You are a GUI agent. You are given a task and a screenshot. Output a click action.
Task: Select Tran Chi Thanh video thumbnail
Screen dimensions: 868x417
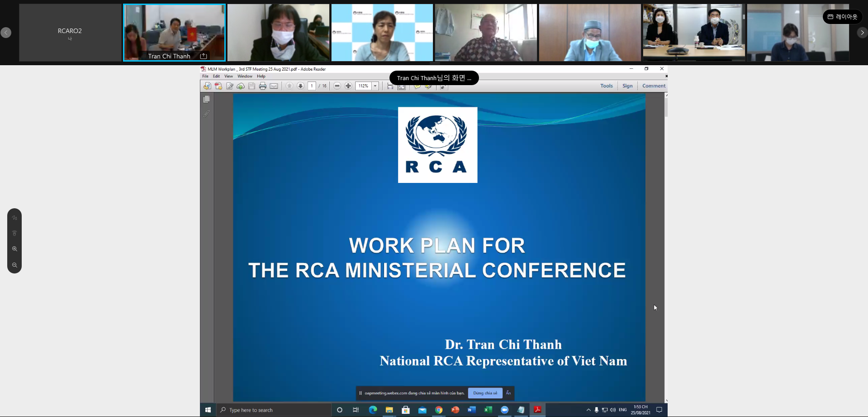pyautogui.click(x=174, y=33)
